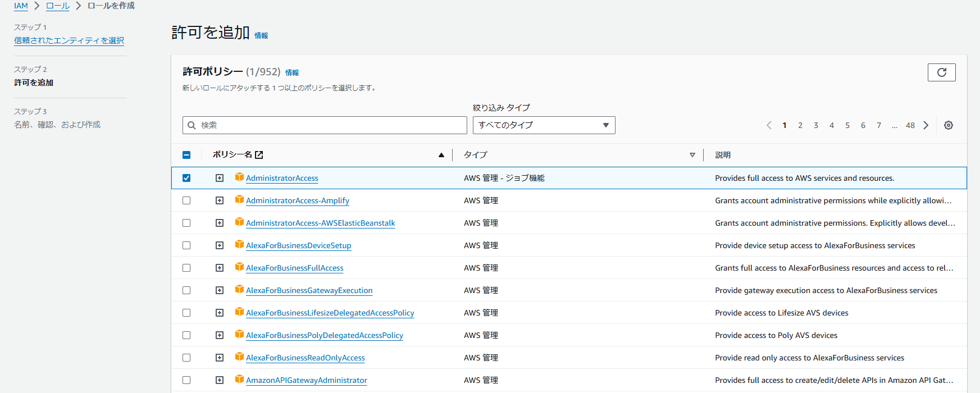The width and height of the screenshot is (980, 393).
Task: Click policy cube icon for AlexaForBusinessLifesizeDelegatedAccessPolicy
Action: pos(239,312)
